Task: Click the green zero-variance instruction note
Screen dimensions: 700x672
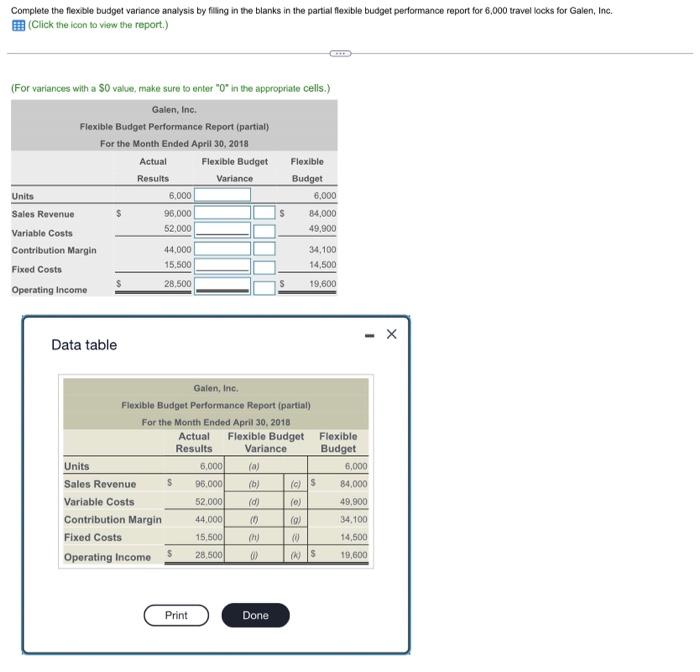Action: (171, 88)
